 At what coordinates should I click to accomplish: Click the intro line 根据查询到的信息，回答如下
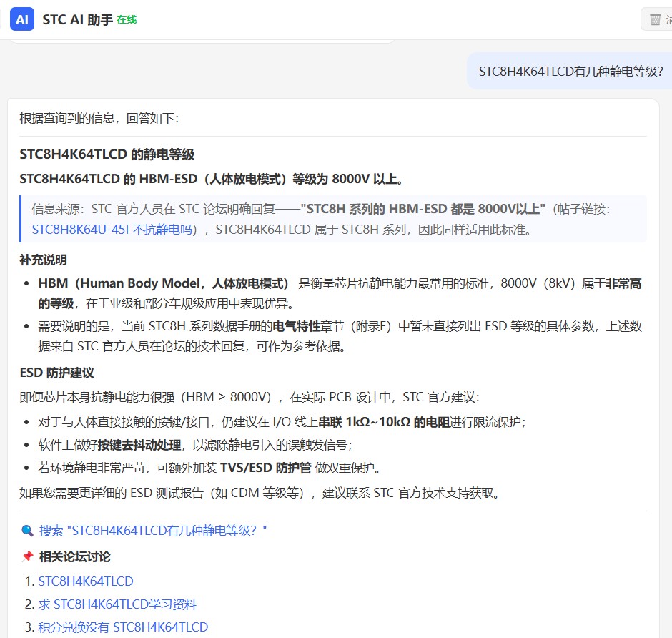(99, 118)
